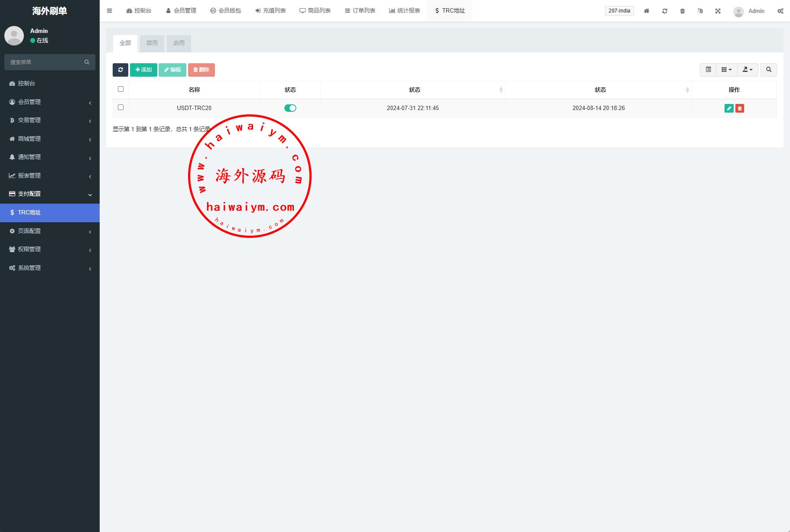790x532 pixels.
Task: Open the columns grid dropdown
Action: (726, 70)
